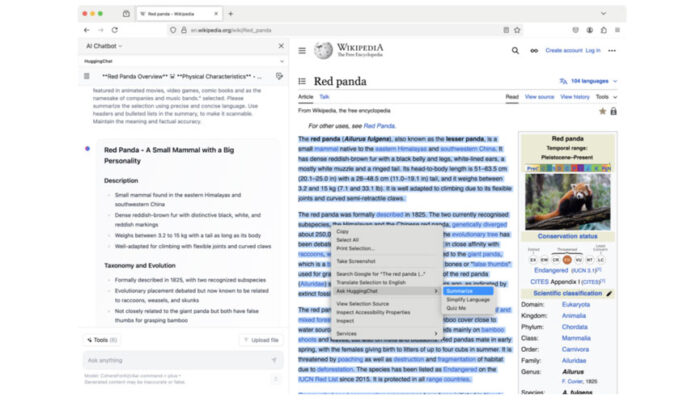Edit scientific classification with the pencil icon
The width and height of the screenshot is (696, 402).
[x=609, y=293]
